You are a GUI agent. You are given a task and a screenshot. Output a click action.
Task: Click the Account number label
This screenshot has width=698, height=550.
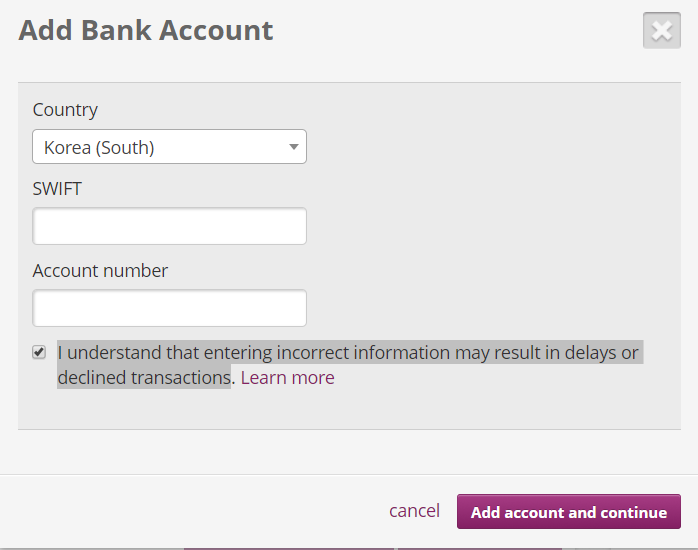click(100, 271)
